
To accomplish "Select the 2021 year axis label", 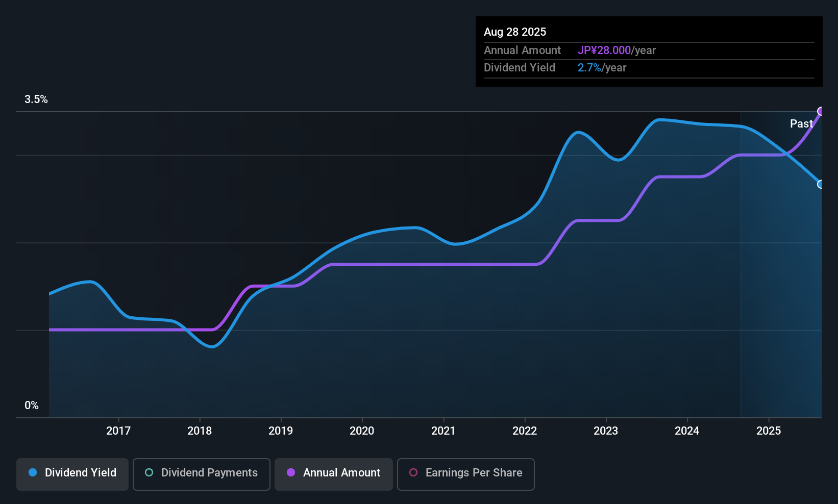I will 443,431.
